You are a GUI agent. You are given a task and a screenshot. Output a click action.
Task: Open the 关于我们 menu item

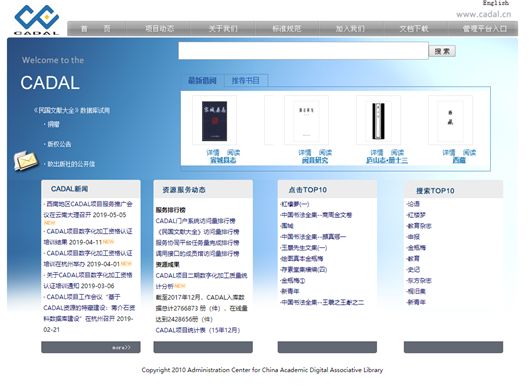pyautogui.click(x=223, y=29)
